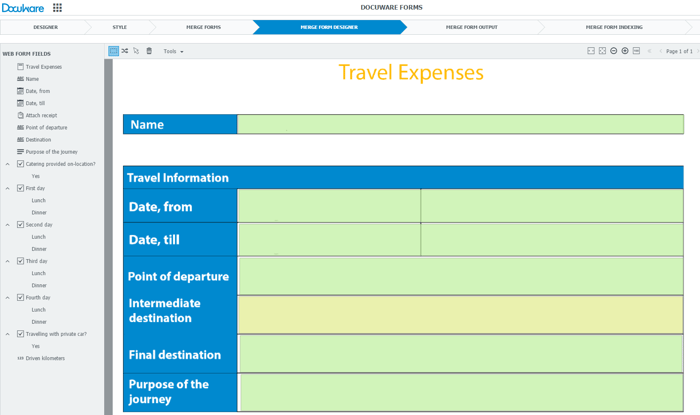Click the fit-to-width view icon
This screenshot has width=700, height=415.
[x=591, y=51]
